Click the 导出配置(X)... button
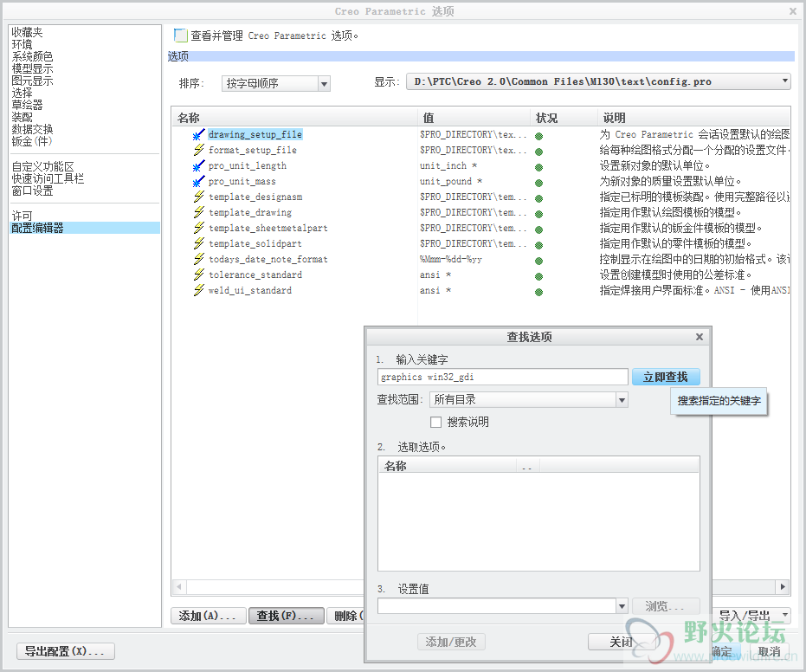 point(65,651)
